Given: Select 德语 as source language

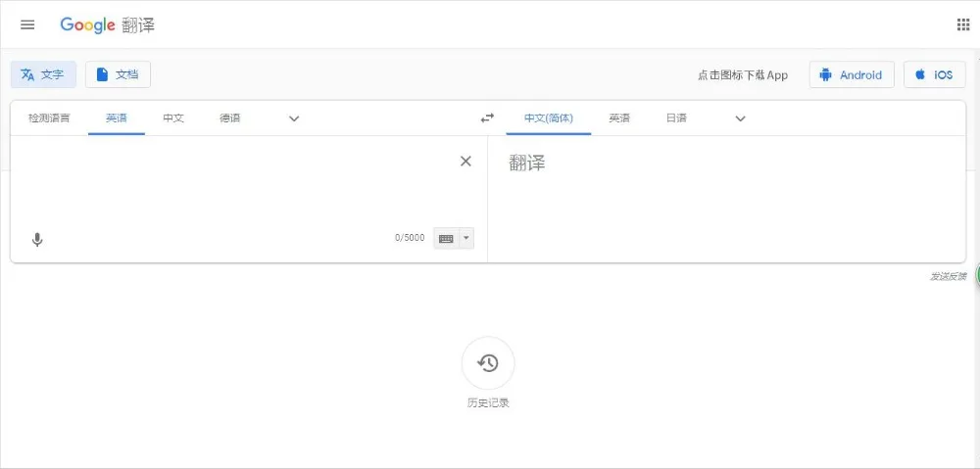Looking at the screenshot, I should point(230,118).
